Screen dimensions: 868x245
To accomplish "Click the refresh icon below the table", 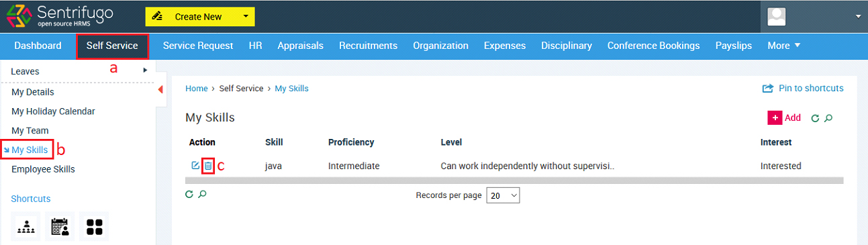I will click(x=189, y=194).
